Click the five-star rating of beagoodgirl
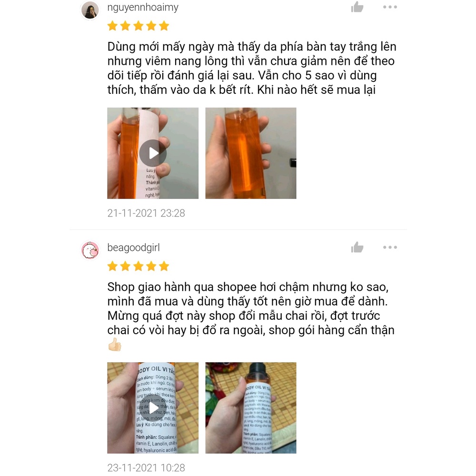Image resolution: width=476 pixels, height=476 pixels. tap(138, 266)
